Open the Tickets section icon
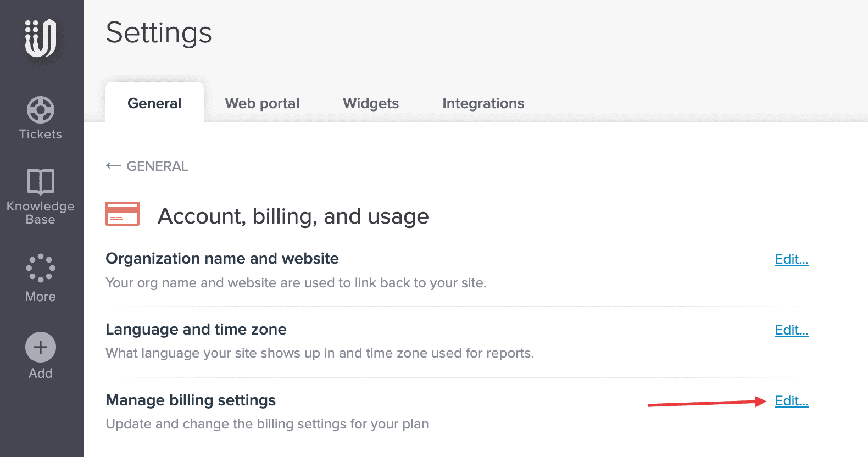Image resolution: width=868 pixels, height=457 pixels. [x=41, y=110]
